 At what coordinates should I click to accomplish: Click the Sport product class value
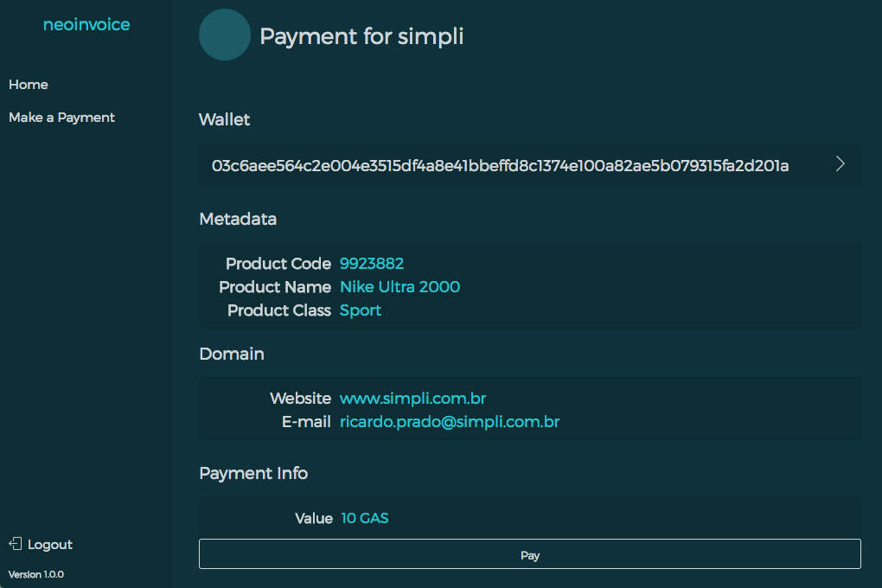coord(361,310)
